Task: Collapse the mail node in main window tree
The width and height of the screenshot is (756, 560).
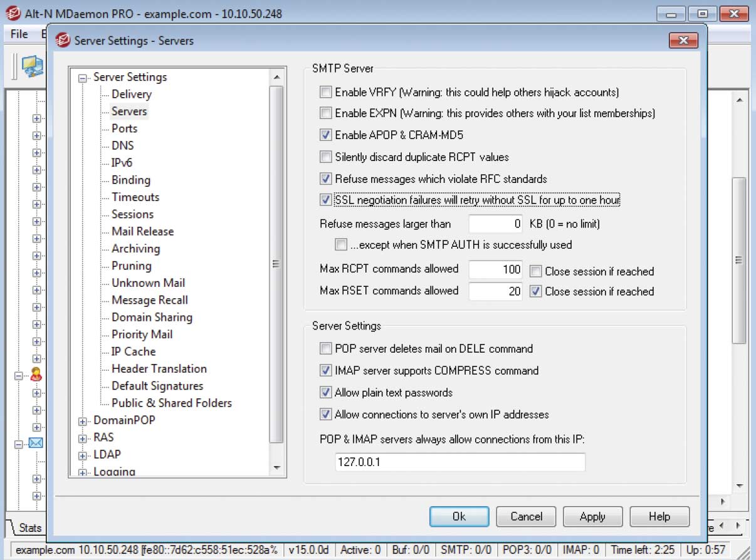Action: coord(19,444)
